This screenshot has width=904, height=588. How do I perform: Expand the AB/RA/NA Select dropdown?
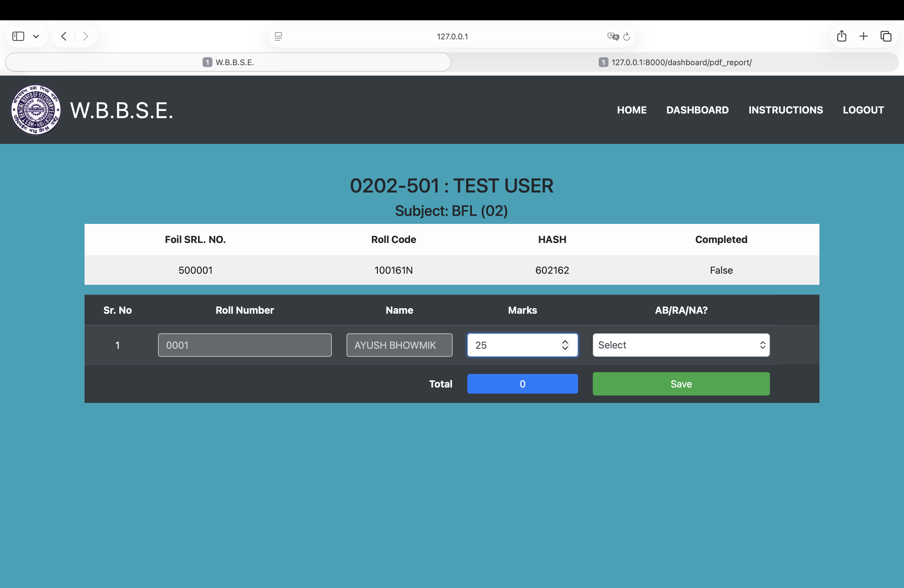pyautogui.click(x=681, y=345)
